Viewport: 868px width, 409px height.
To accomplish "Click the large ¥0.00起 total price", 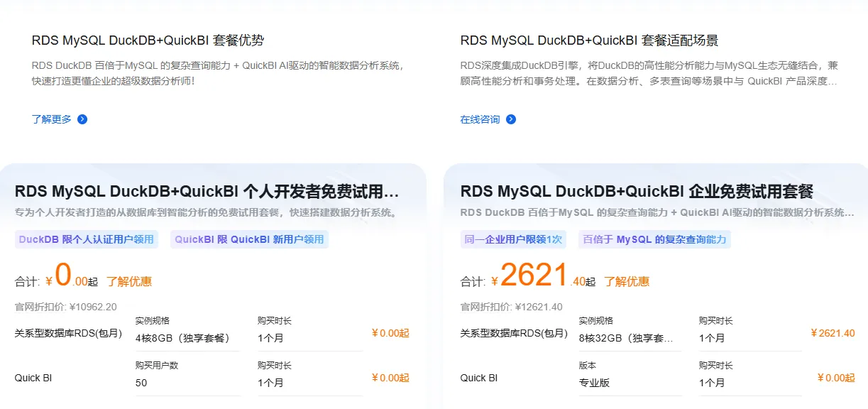I will (72, 277).
